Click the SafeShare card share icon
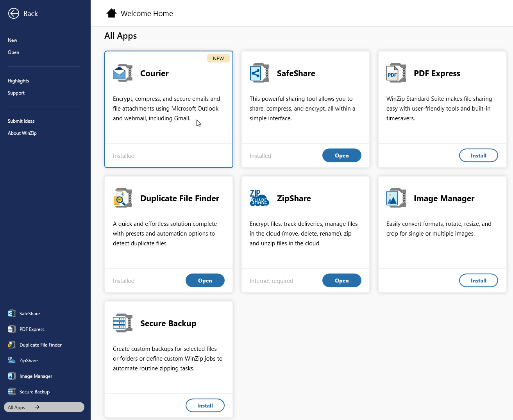 coord(259,73)
